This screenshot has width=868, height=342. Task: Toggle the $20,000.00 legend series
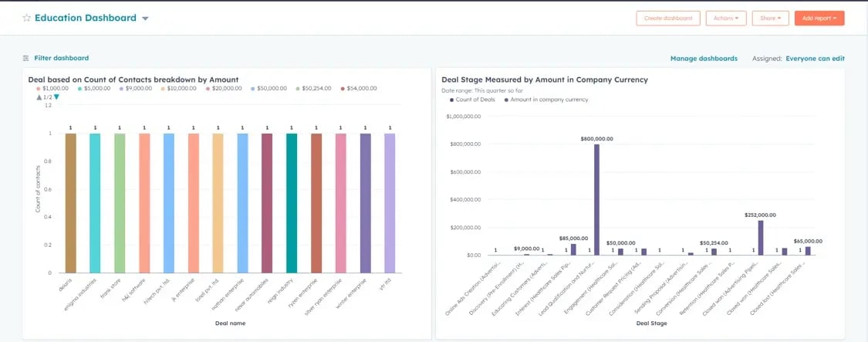click(224, 89)
